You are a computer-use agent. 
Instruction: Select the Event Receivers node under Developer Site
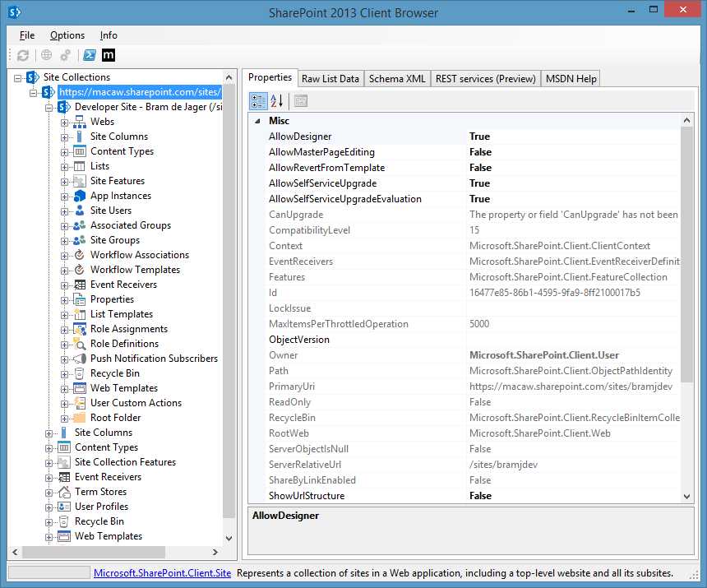pyautogui.click(x=123, y=285)
